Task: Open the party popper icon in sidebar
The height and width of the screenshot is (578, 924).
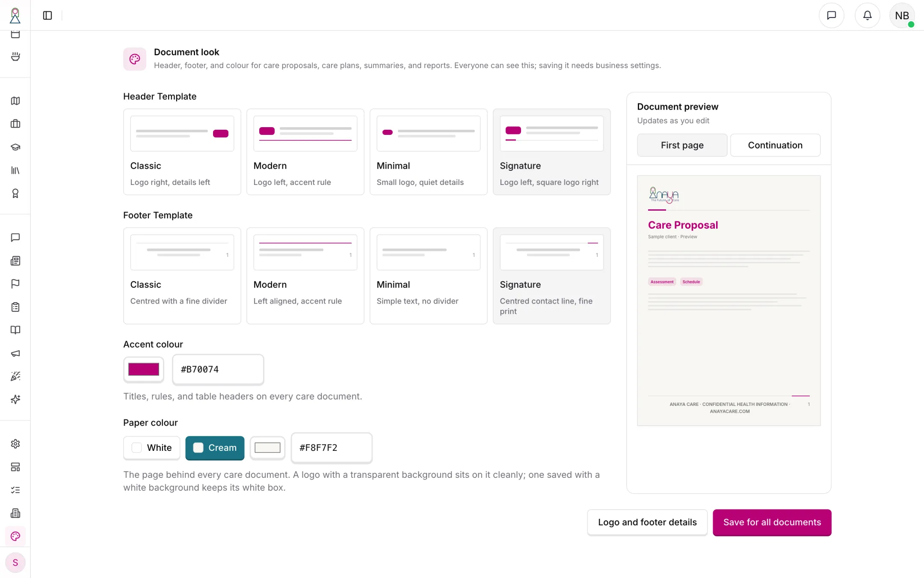Action: click(15, 376)
